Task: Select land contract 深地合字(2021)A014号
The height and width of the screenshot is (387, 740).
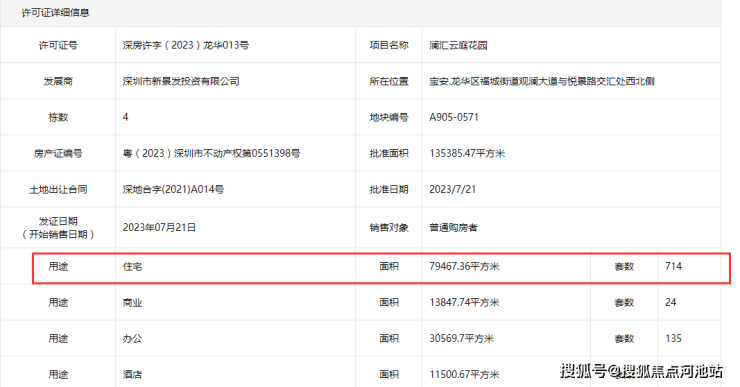Action: (173, 189)
